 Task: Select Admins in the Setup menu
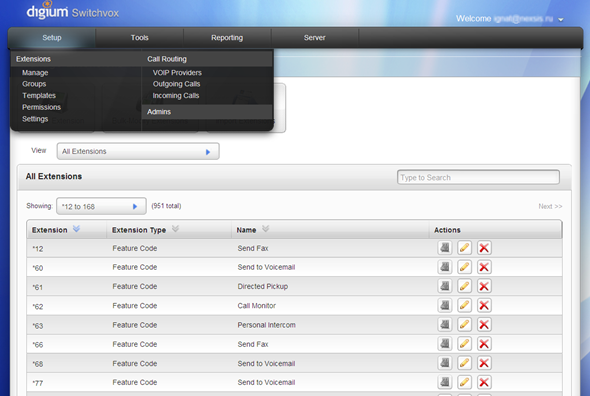159,112
